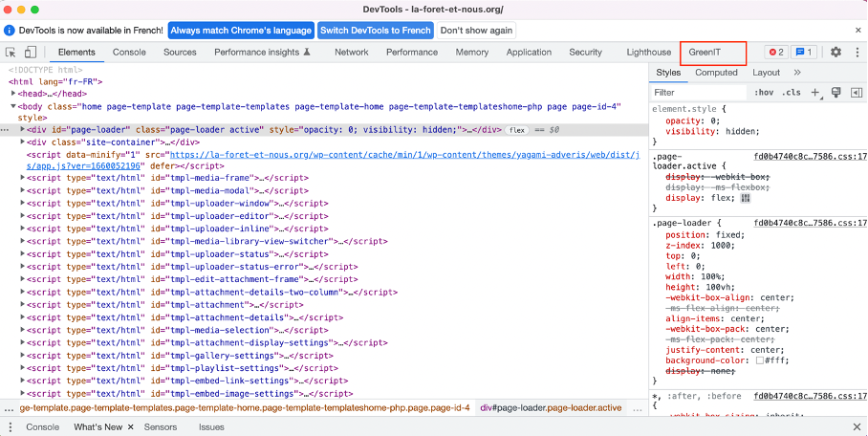Focus the Styles Filter input field

click(699, 93)
